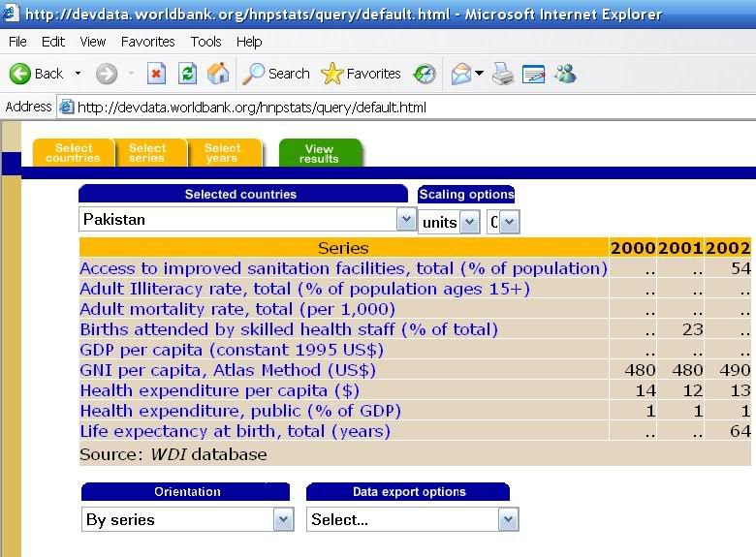756x557 pixels.
Task: Open the Help menu
Action: (x=249, y=42)
